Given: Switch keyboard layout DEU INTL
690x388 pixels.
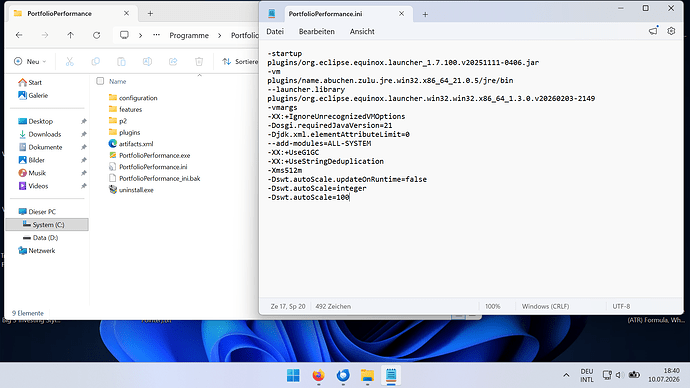Looking at the screenshot, I should click(587, 375).
